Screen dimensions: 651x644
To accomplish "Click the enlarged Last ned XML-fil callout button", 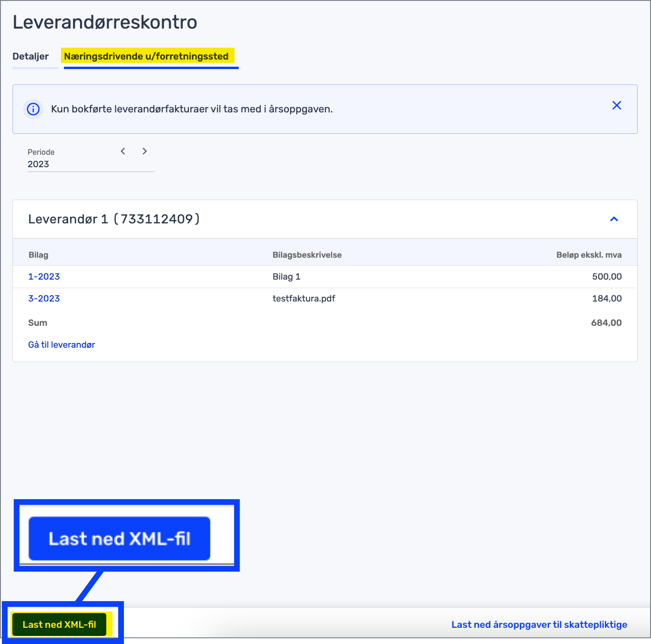I will point(119,538).
